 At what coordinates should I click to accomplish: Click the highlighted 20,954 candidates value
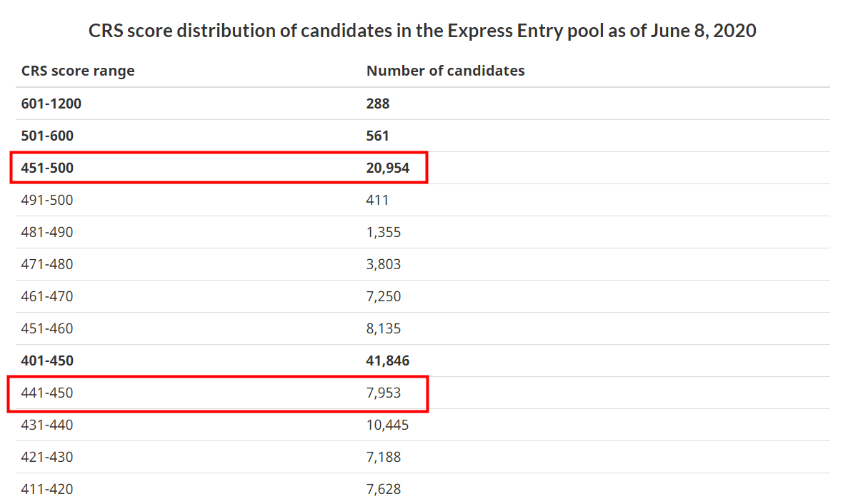coord(388,168)
